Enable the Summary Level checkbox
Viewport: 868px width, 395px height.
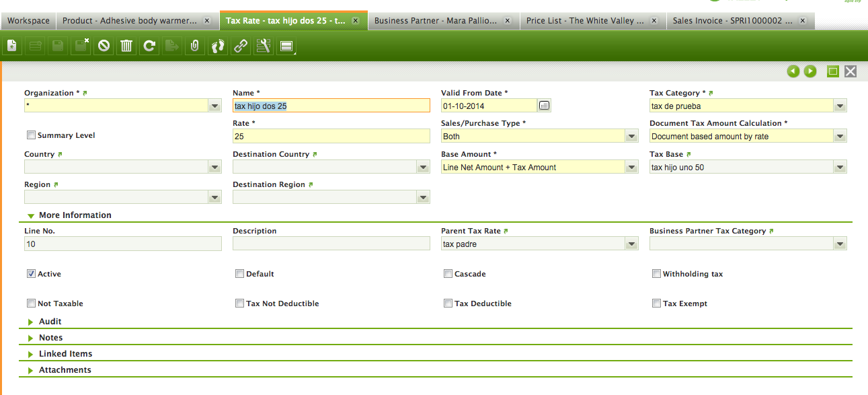click(31, 135)
